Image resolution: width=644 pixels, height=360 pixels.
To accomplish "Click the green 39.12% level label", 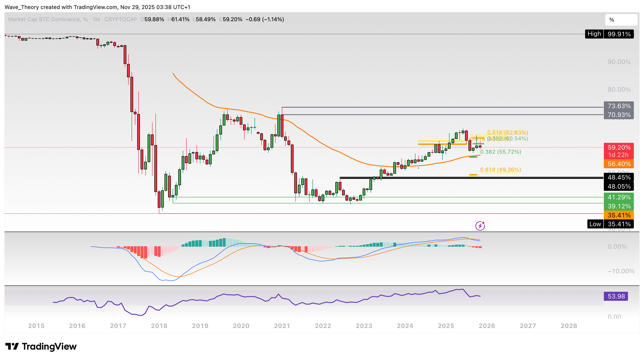I will [x=619, y=206].
